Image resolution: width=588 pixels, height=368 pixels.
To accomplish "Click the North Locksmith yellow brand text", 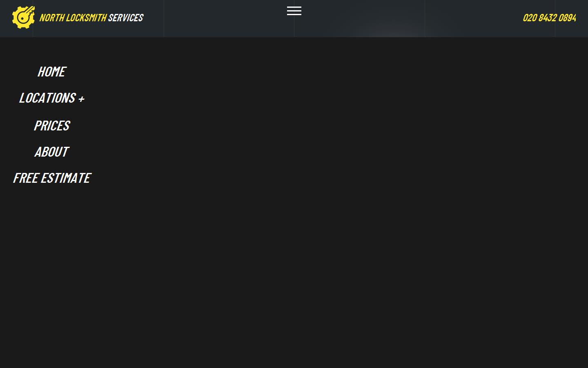I will (73, 18).
